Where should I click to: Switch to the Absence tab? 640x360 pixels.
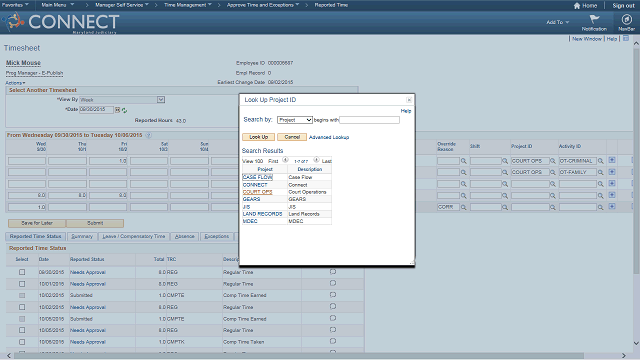(184, 236)
